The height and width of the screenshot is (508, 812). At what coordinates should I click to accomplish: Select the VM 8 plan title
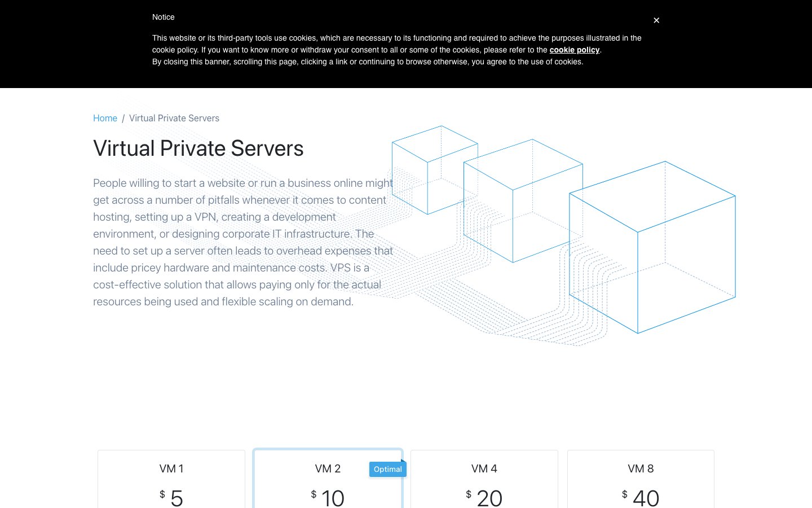641,468
